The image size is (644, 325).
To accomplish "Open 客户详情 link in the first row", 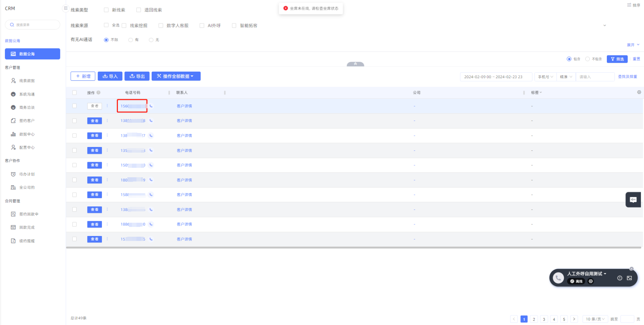I will click(184, 106).
